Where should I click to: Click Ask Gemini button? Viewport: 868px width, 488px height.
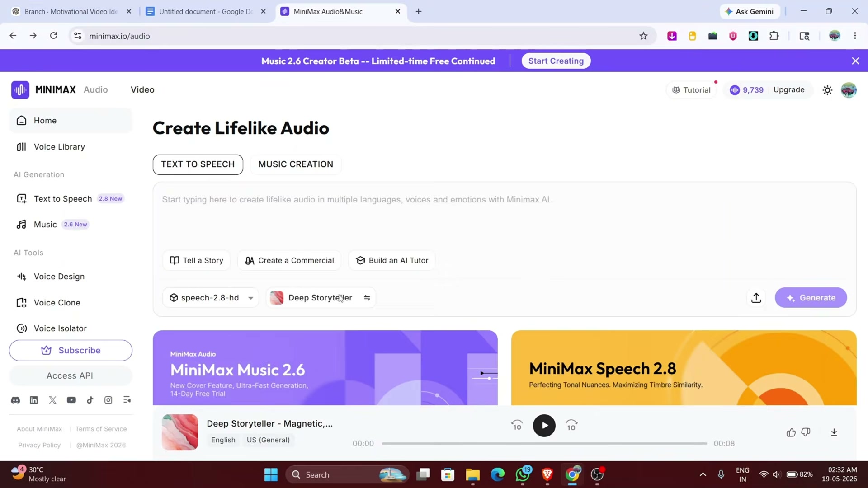pyautogui.click(x=750, y=11)
